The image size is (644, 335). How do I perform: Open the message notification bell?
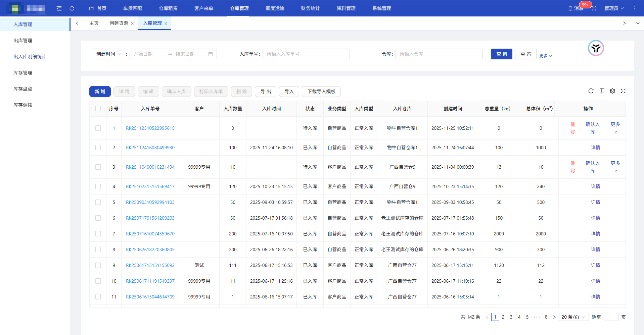[570, 8]
